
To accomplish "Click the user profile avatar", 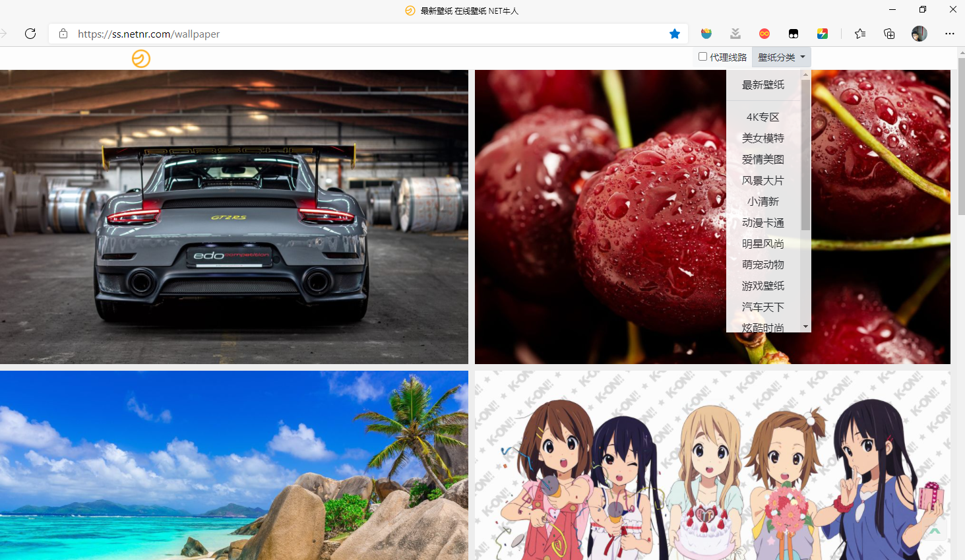I will (919, 34).
